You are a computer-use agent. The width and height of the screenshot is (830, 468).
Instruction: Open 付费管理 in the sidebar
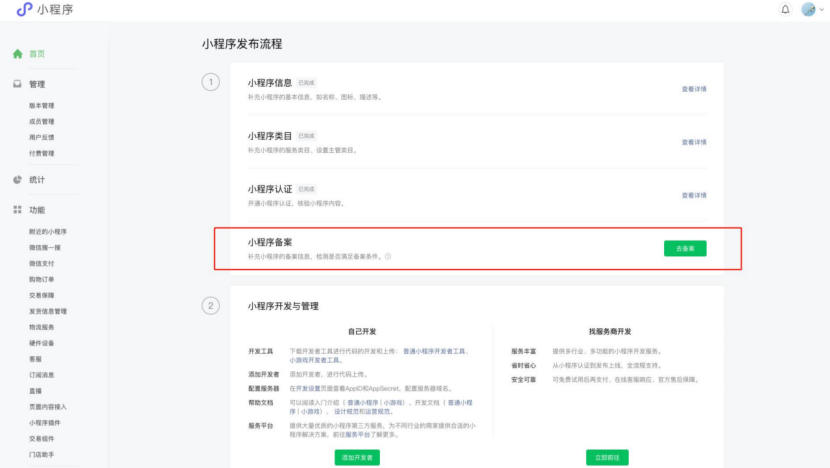click(42, 154)
